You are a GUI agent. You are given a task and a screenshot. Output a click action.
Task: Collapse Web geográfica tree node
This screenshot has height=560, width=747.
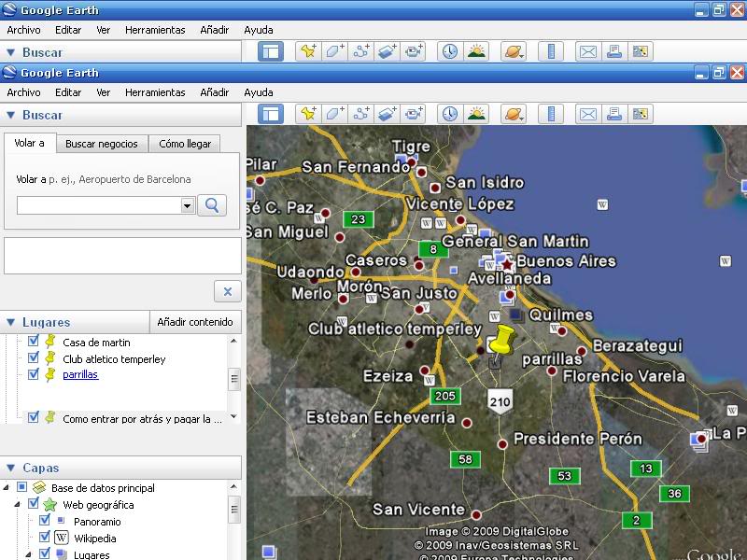(x=18, y=504)
